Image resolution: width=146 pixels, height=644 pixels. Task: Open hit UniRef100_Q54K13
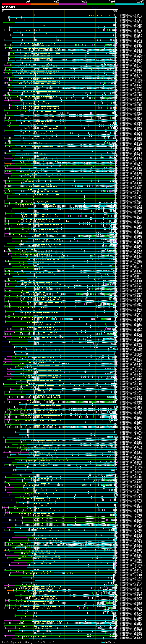point(131,103)
